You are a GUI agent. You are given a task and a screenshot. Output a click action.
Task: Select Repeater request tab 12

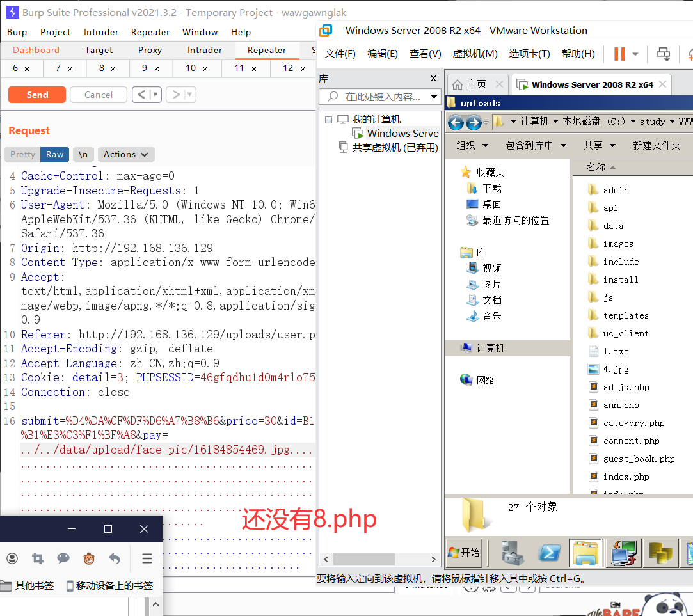click(x=288, y=68)
